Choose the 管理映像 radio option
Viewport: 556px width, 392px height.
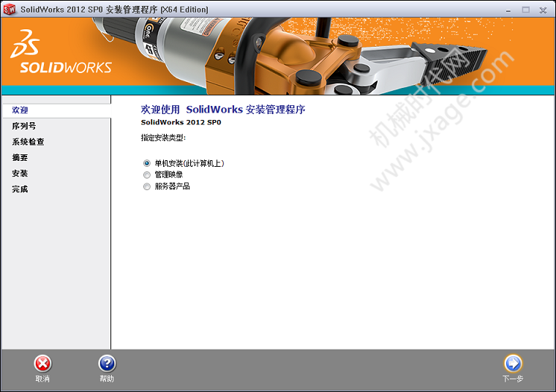pyautogui.click(x=147, y=175)
